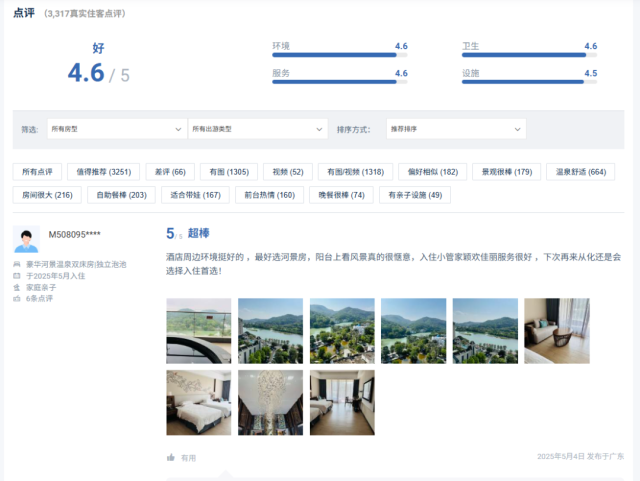Click the 温泉舒适 (664) tag
Screen dimensions: 640x481
tap(580, 172)
